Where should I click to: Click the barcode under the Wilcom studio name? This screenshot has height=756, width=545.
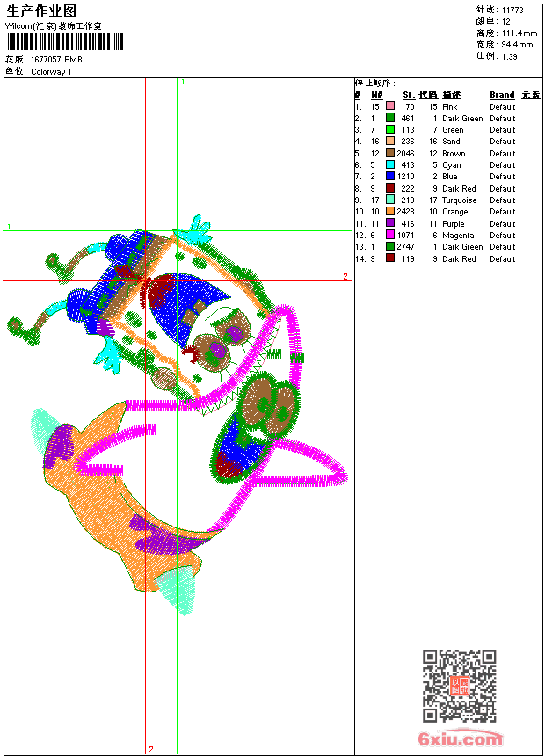pyautogui.click(x=65, y=41)
